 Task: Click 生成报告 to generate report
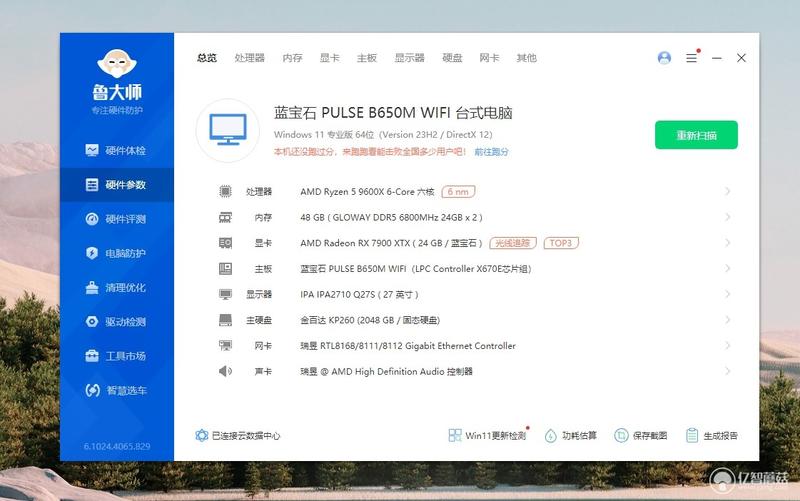click(x=712, y=435)
